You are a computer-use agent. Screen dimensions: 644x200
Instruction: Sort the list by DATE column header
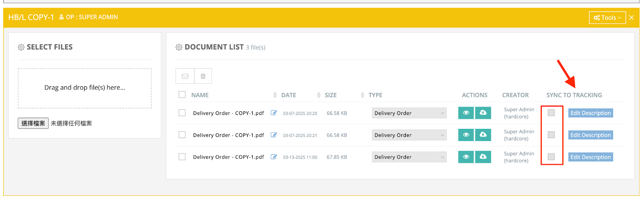(289, 95)
